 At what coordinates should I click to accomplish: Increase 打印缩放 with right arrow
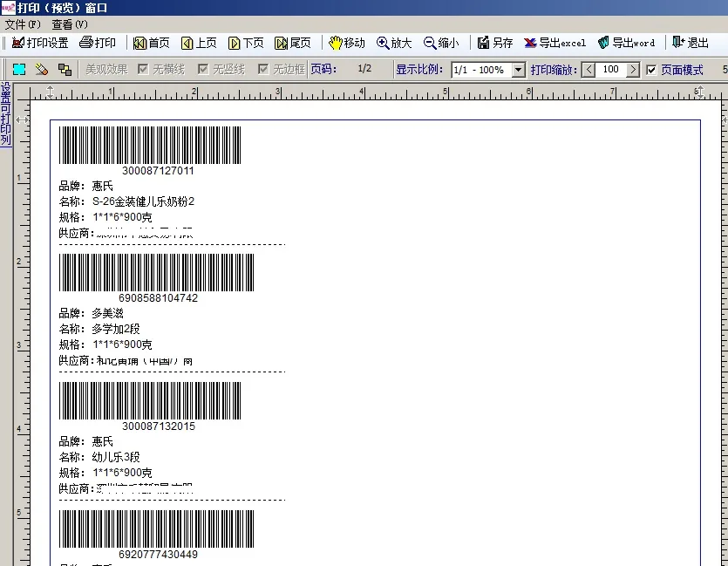tap(633, 70)
